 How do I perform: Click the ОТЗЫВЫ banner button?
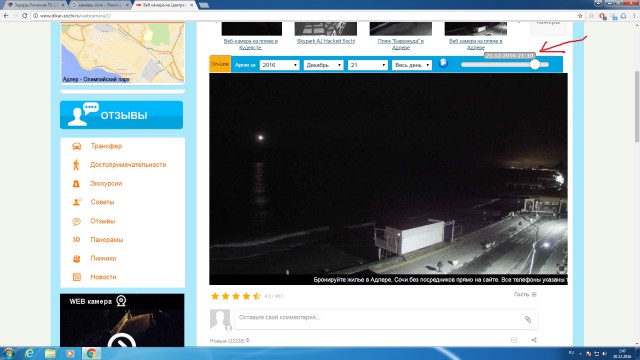[122, 115]
